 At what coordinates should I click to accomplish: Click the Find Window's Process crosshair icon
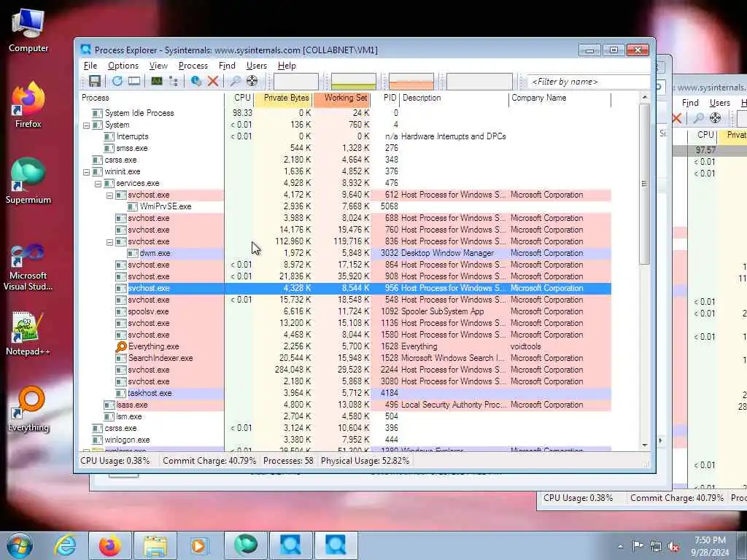point(252,82)
